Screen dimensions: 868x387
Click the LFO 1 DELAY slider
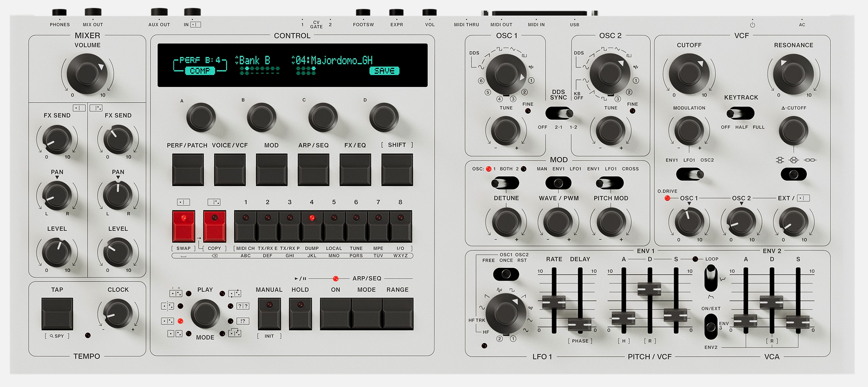[580, 325]
